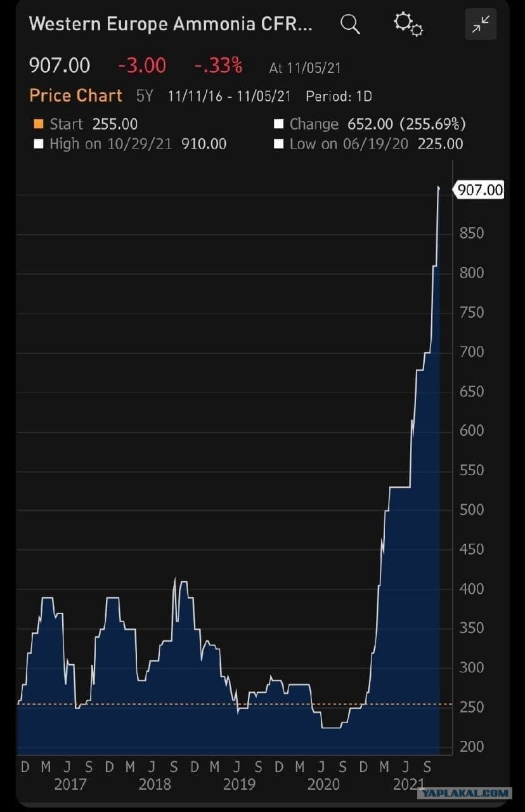The image size is (525, 812).
Task: Toggle the Change legend marker
Action: (278, 124)
